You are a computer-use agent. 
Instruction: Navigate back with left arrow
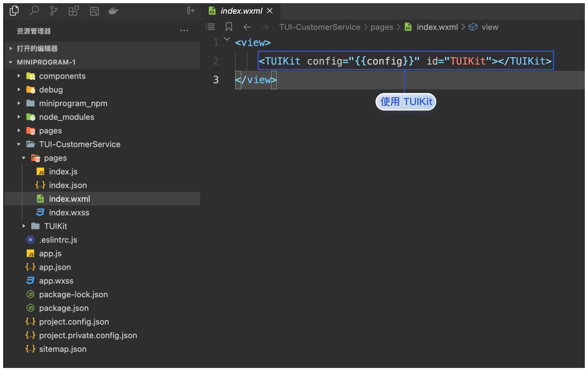247,27
